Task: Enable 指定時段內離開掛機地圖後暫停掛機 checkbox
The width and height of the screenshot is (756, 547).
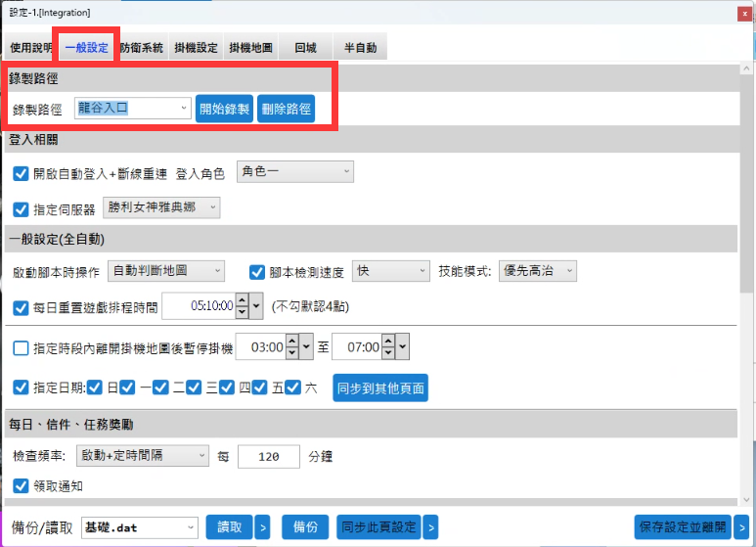Action: pos(21,347)
